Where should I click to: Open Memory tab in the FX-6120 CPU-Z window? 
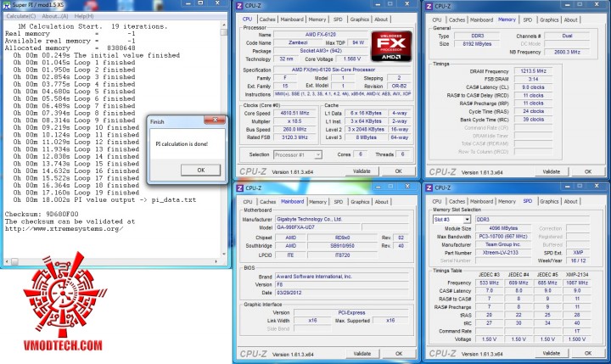click(x=317, y=20)
